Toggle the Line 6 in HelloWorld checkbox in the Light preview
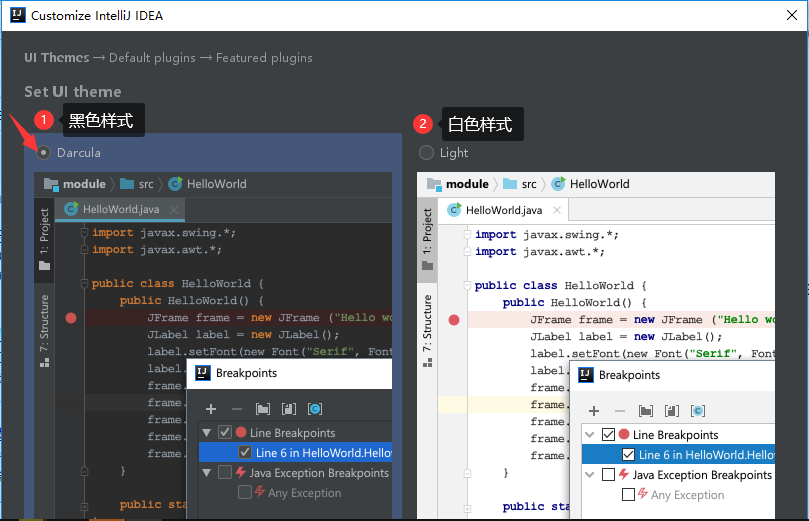Viewport: 809px width, 521px height. tap(628, 454)
